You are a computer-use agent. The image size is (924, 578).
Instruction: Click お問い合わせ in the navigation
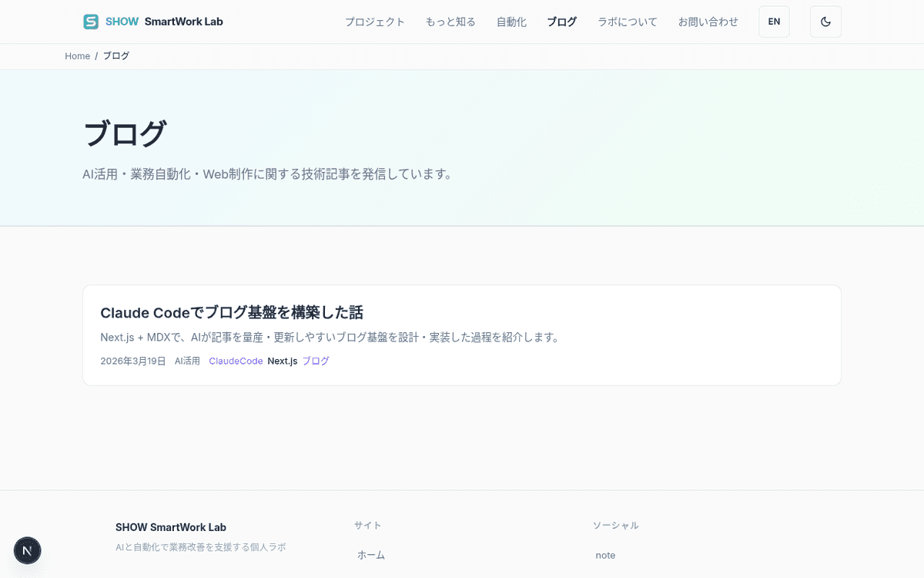(708, 22)
